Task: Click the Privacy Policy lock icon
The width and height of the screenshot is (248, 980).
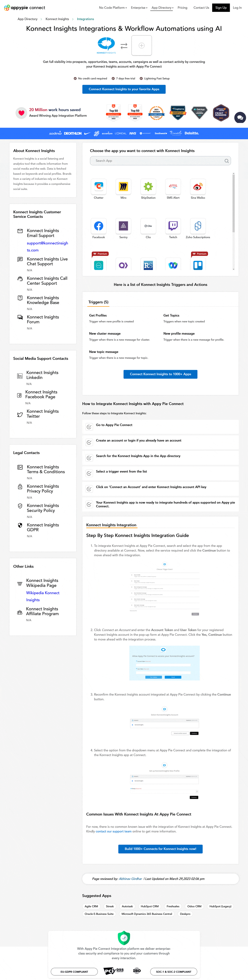Action: pos(20,486)
